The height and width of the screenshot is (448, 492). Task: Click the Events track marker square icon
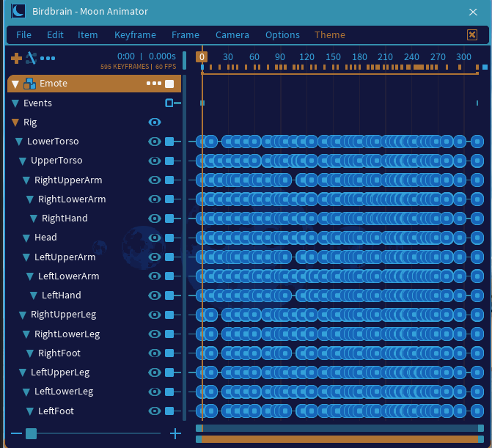[x=169, y=103]
